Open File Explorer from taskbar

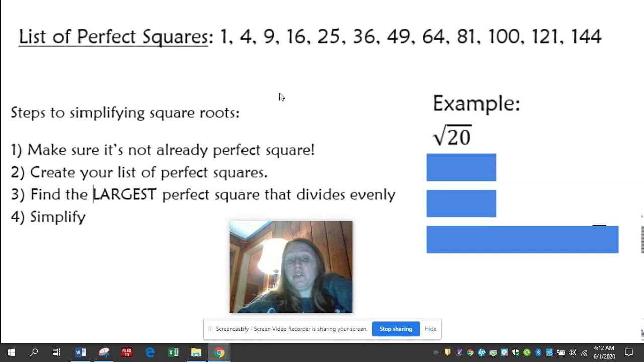[196, 352]
